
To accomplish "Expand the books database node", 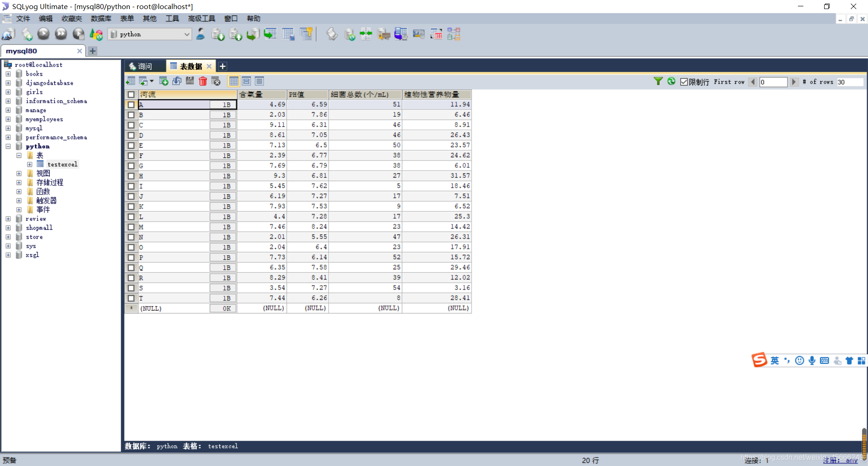I will tap(8, 74).
